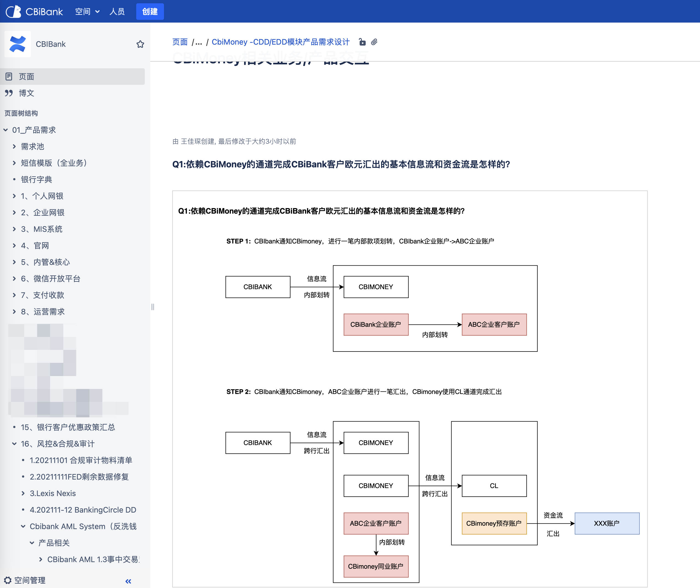700x588 pixels.
Task: Open 4.202111-12 BankingCircle DD page
Action: 83,510
